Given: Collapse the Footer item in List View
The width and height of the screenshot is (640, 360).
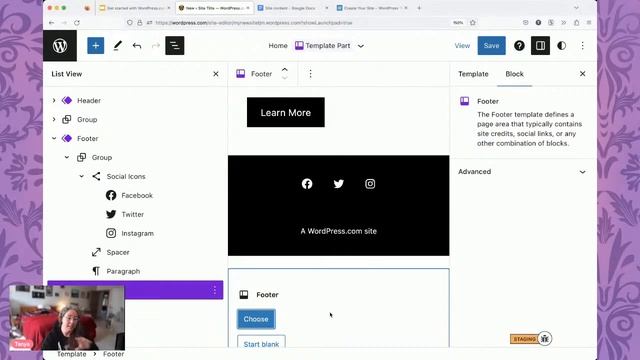Looking at the screenshot, I should (54, 138).
